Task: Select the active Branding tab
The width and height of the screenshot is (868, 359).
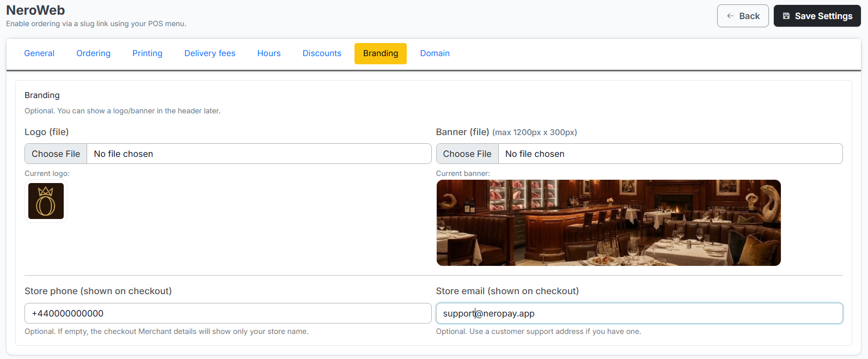Action: [x=380, y=53]
